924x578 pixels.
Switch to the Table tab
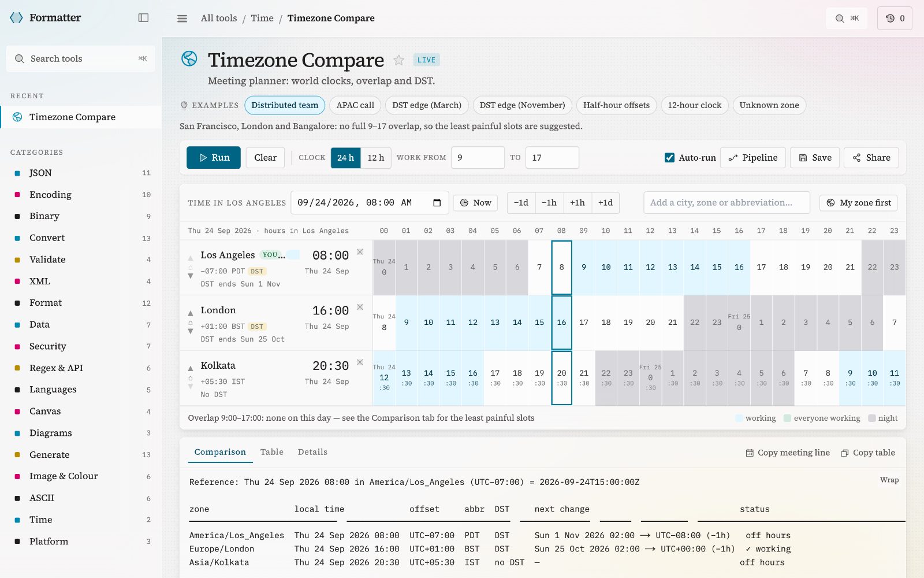[271, 452]
